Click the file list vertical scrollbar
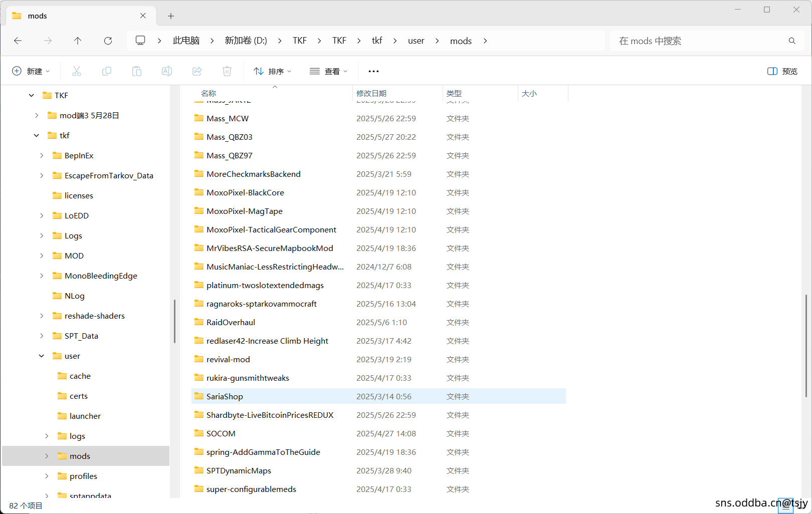 tap(805, 346)
